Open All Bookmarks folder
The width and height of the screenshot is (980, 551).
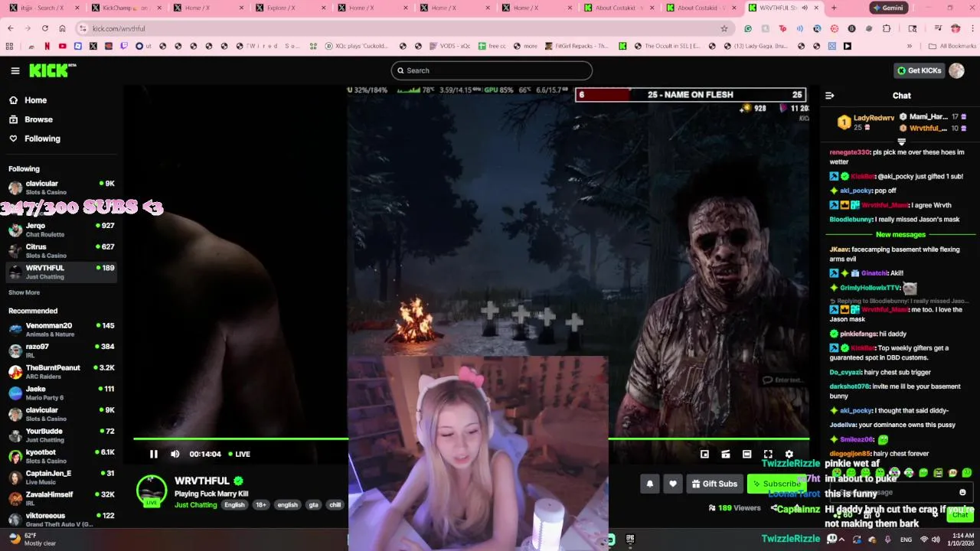952,46
